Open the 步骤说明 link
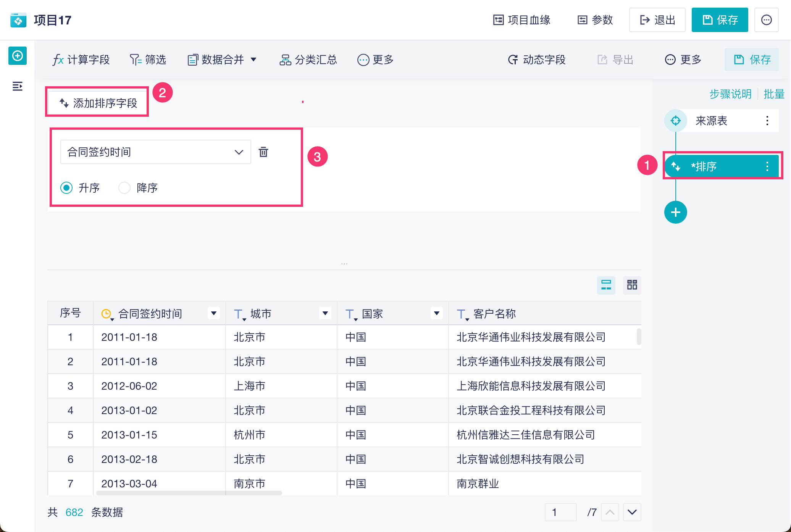Screen dimensions: 791x532 (x=730, y=94)
